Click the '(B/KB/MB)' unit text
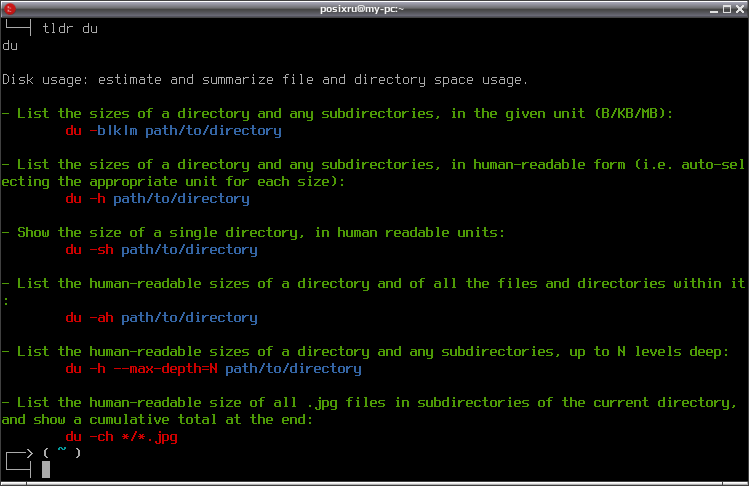 633,113
